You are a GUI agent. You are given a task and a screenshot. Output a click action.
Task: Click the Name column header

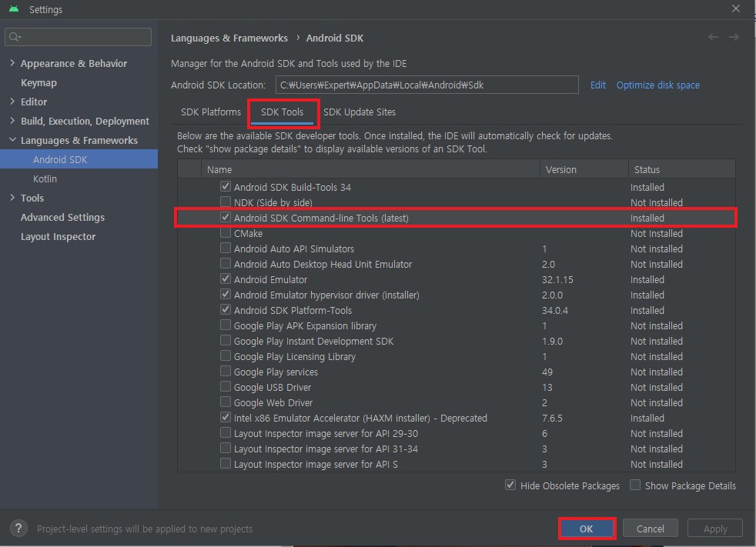pos(370,170)
